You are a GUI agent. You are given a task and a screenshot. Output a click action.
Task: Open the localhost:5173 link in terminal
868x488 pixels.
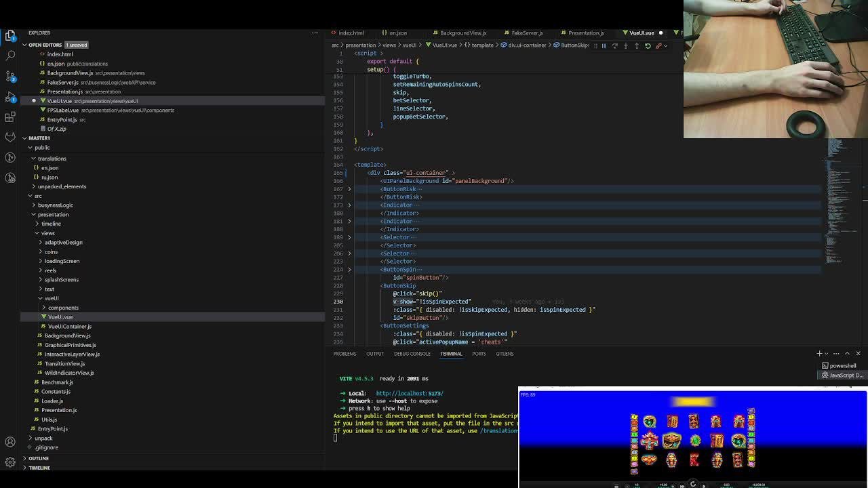tap(409, 393)
